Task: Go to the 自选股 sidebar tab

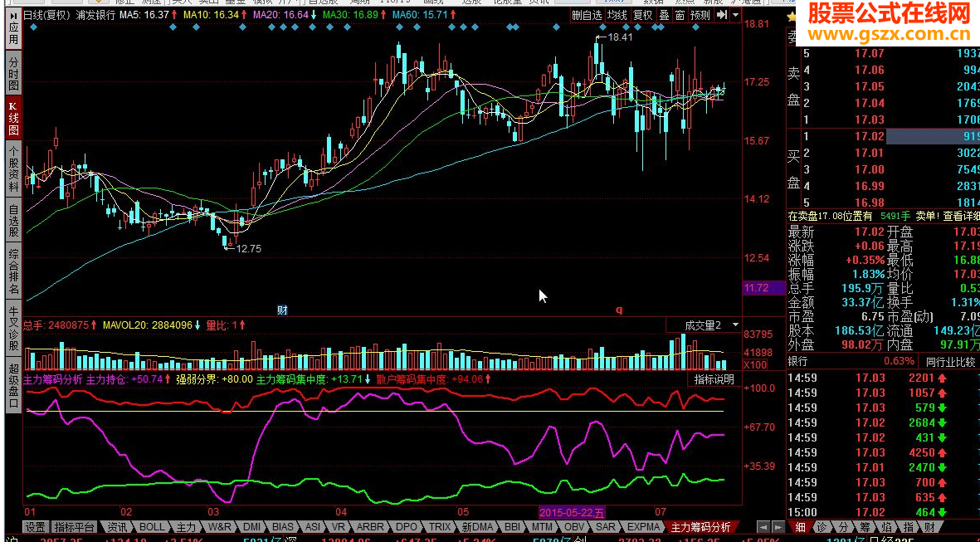Action: click(14, 220)
